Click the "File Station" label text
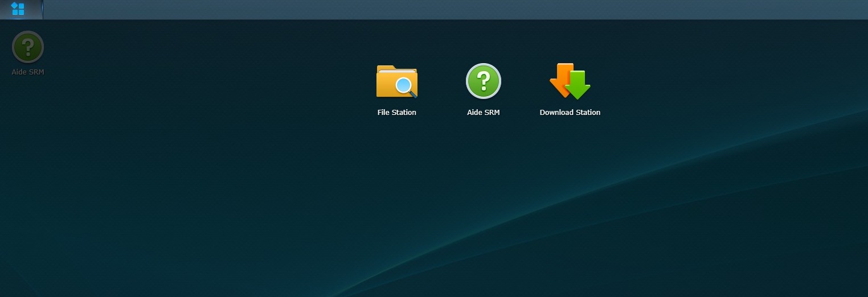868x297 pixels. pos(397,113)
